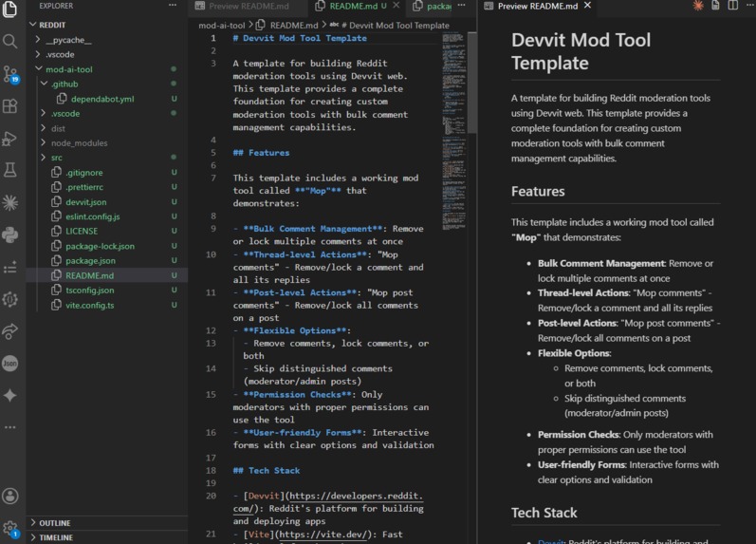The height and width of the screenshot is (544, 756).
Task: Click line number 18 in editor gutter
Action: coord(211,470)
